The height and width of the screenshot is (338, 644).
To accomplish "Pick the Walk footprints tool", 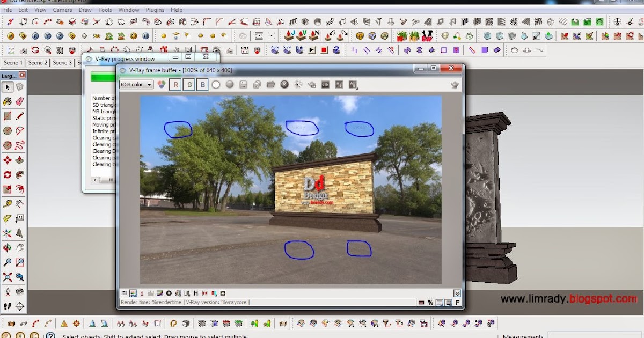I will point(8,306).
